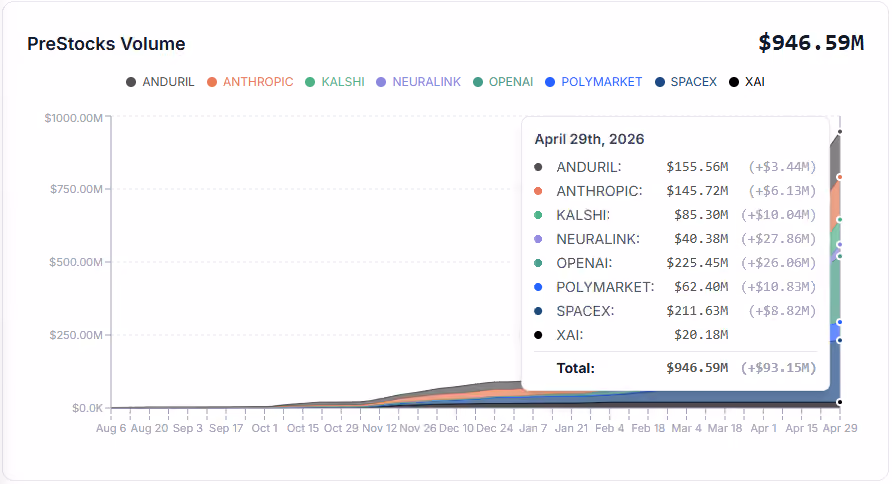Click the Jan 21 x-axis label
This screenshot has height=484, width=892.
(572, 428)
